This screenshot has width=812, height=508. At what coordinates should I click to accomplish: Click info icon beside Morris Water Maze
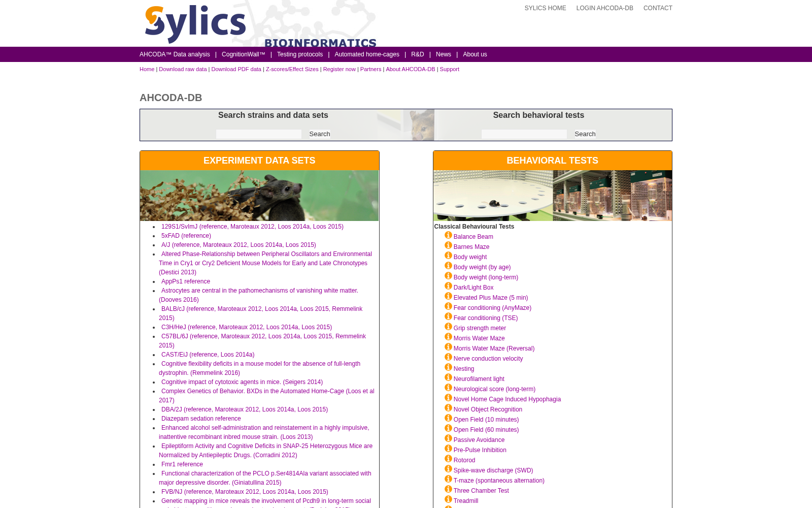point(448,337)
